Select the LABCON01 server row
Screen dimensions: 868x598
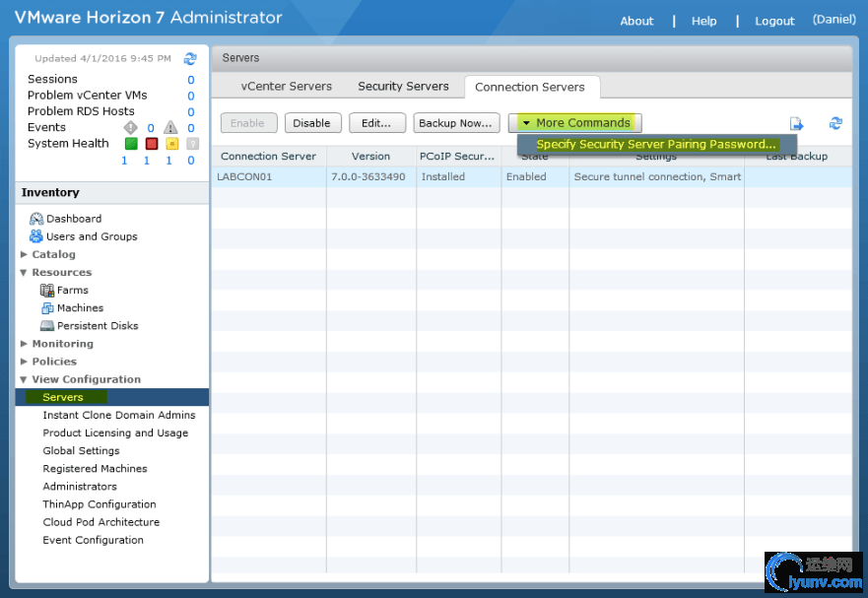532,176
